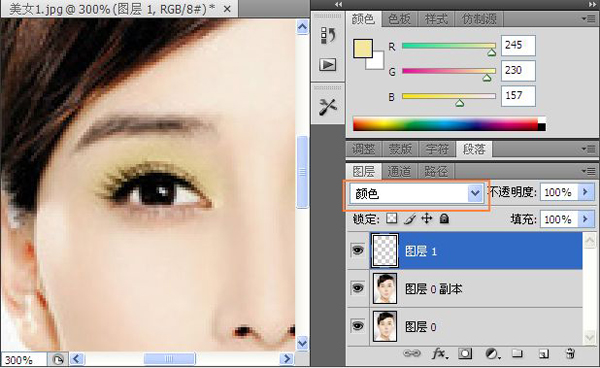600x368 pixels.
Task: Open the History panel icon
Action: click(328, 36)
